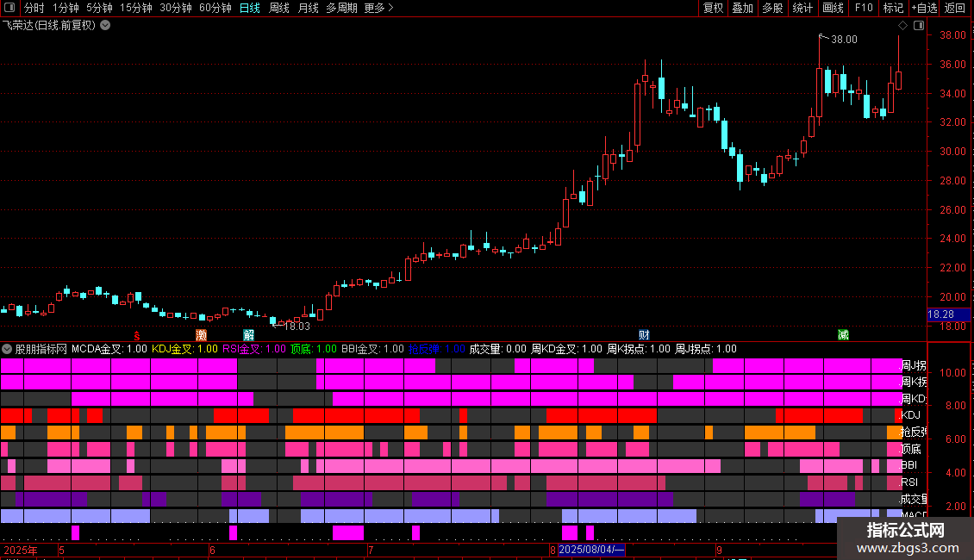Click the BBI row label at right

tap(908, 465)
